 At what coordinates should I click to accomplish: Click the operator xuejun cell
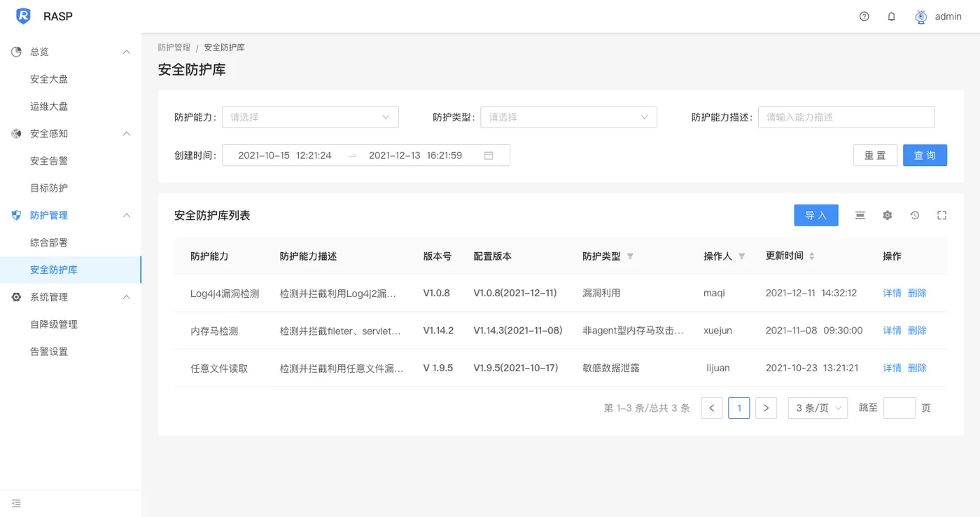click(x=717, y=330)
